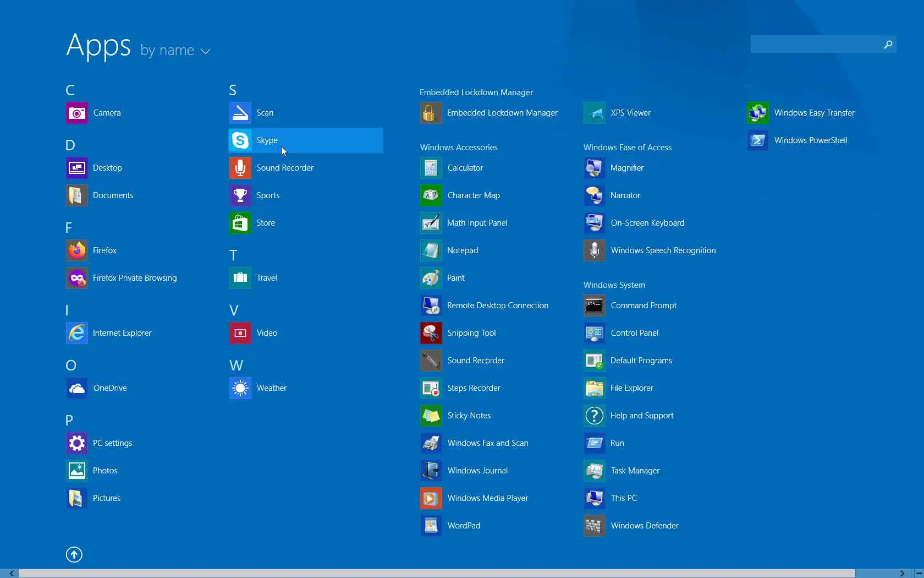
Task: Click the 'Windows Accessories' group heading
Action: tap(459, 148)
